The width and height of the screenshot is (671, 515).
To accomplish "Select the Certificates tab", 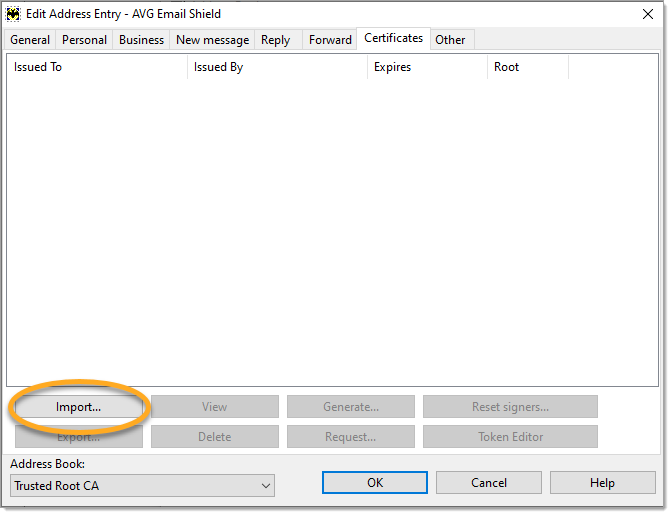I will click(x=393, y=38).
